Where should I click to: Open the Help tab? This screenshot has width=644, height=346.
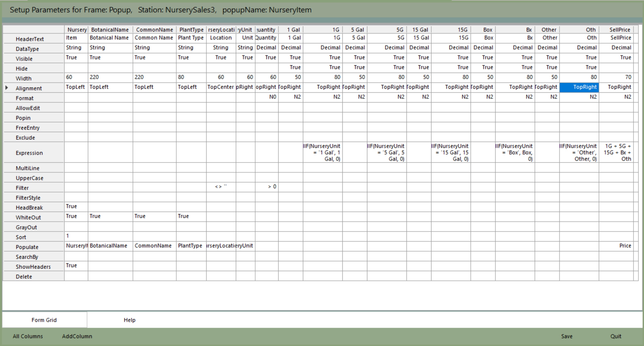coord(130,320)
